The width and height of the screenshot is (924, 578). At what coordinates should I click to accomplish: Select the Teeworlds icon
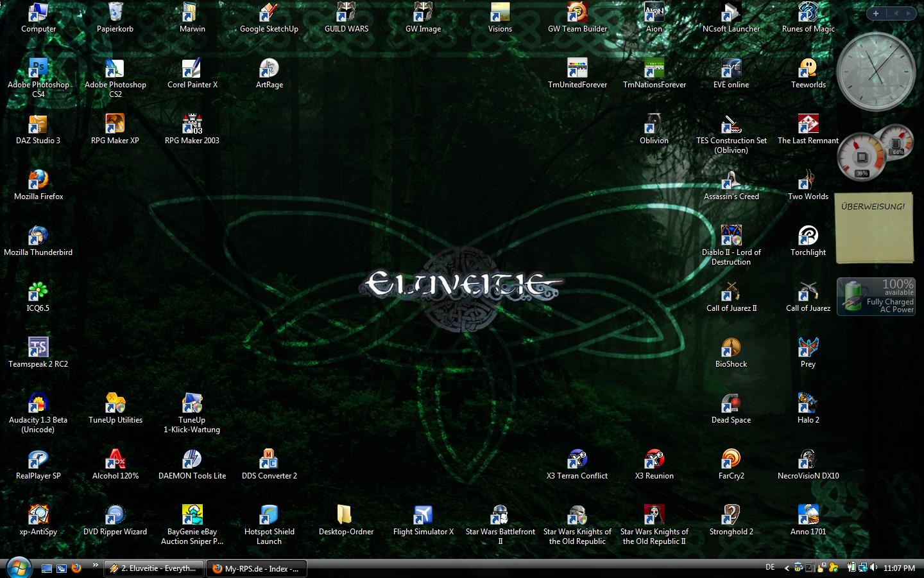coord(809,73)
